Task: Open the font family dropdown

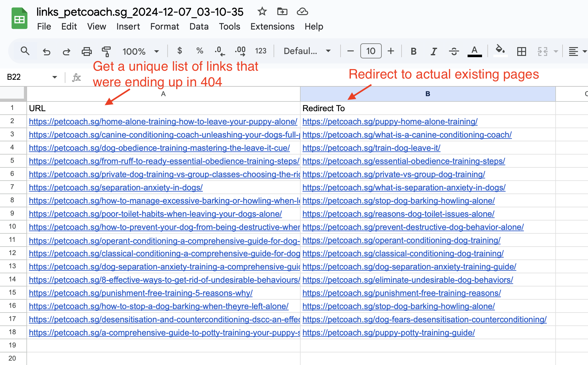Action: click(x=307, y=51)
